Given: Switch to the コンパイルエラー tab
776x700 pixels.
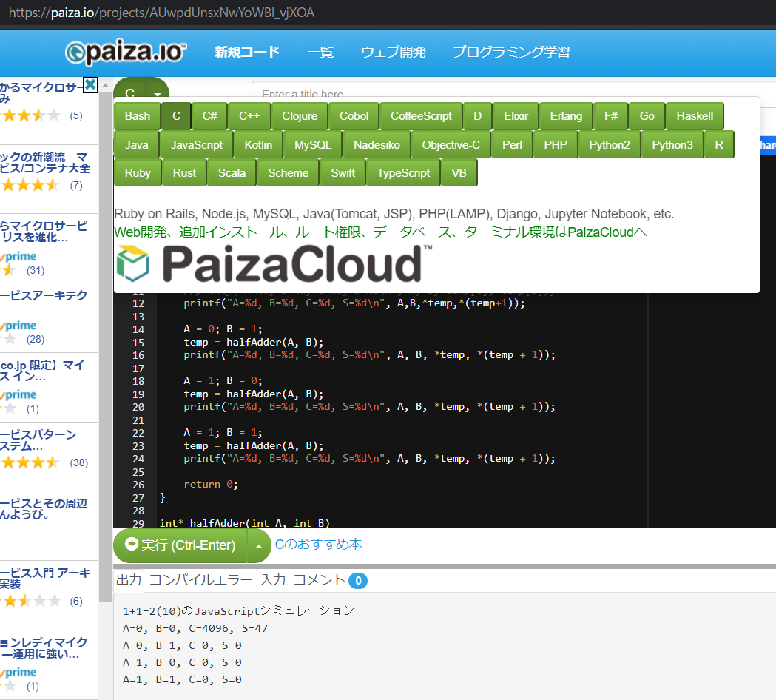Looking at the screenshot, I should point(200,580).
